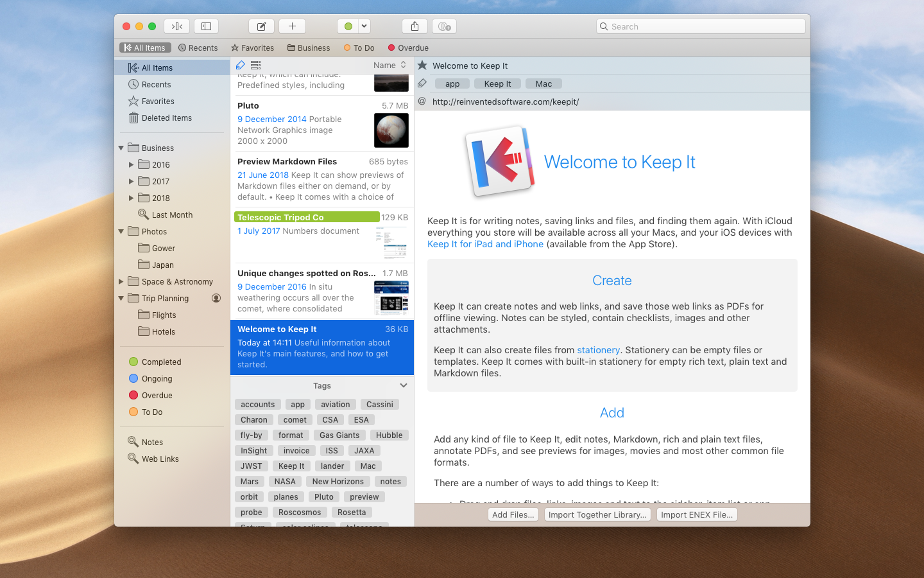The height and width of the screenshot is (578, 924).
Task: Click the New Horizons tag
Action: click(338, 481)
